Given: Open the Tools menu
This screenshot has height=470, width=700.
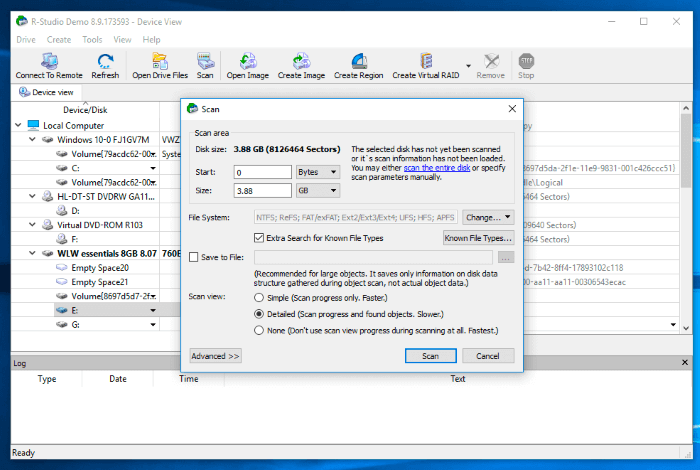Looking at the screenshot, I should tap(92, 40).
